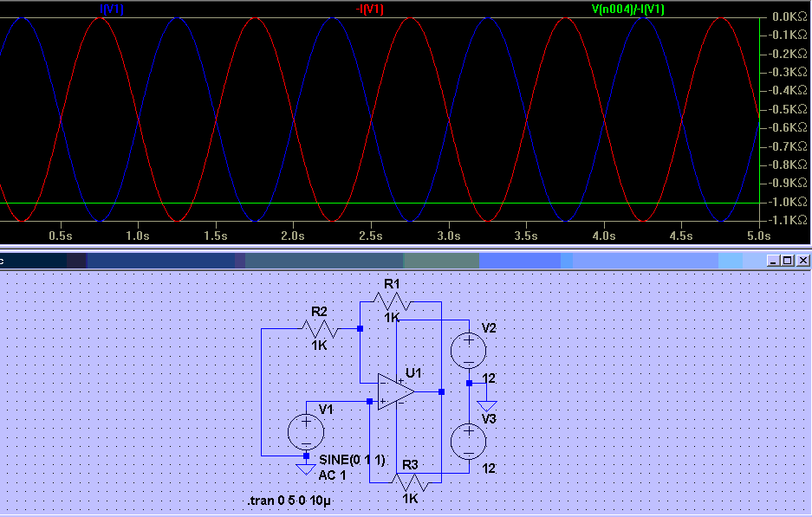
Task: Click the SINE(0 1 1) source value
Action: tap(352, 460)
